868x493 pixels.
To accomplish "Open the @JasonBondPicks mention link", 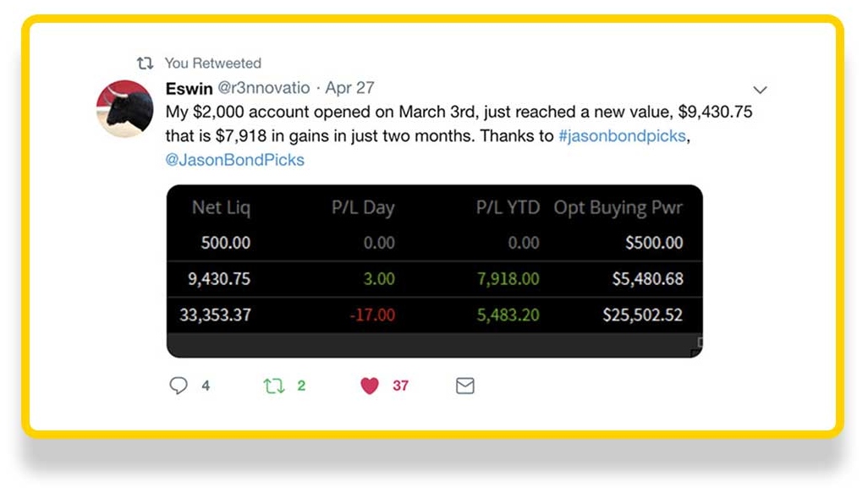I will (x=234, y=160).
